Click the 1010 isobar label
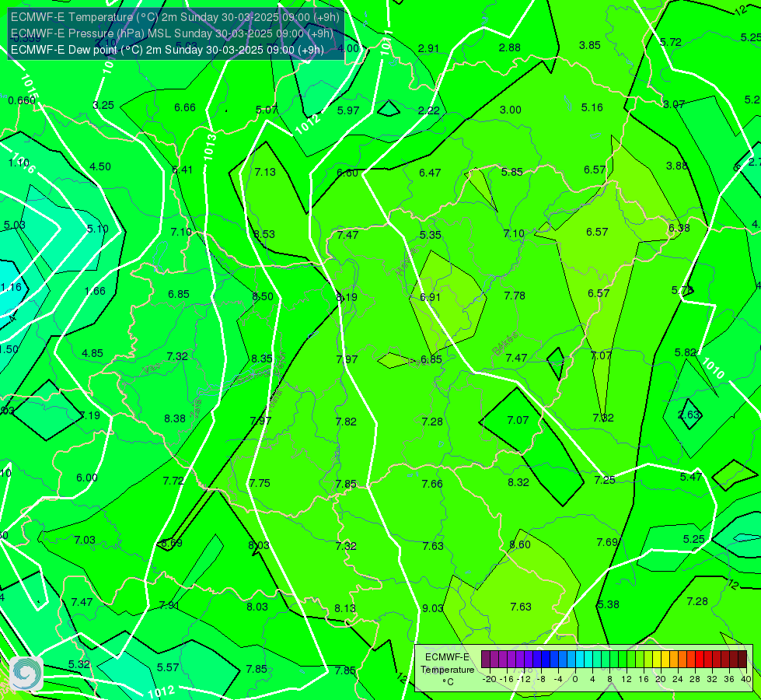 pyautogui.click(x=714, y=368)
